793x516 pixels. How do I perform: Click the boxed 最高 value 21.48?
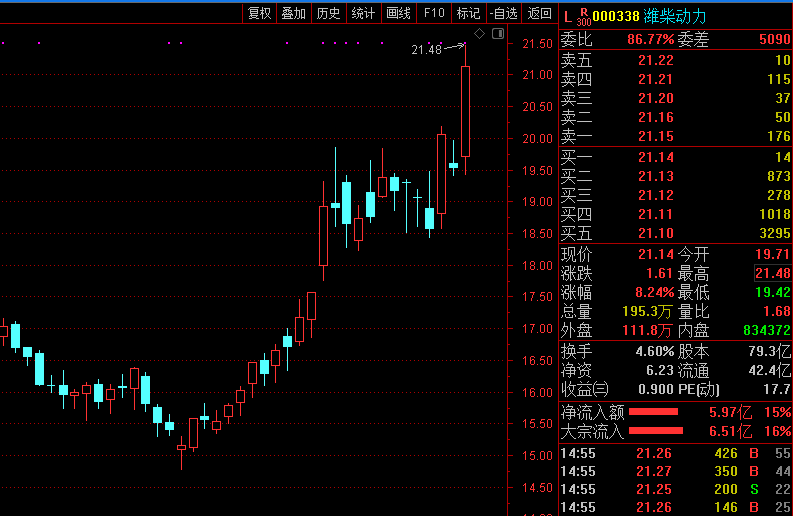coord(772,273)
